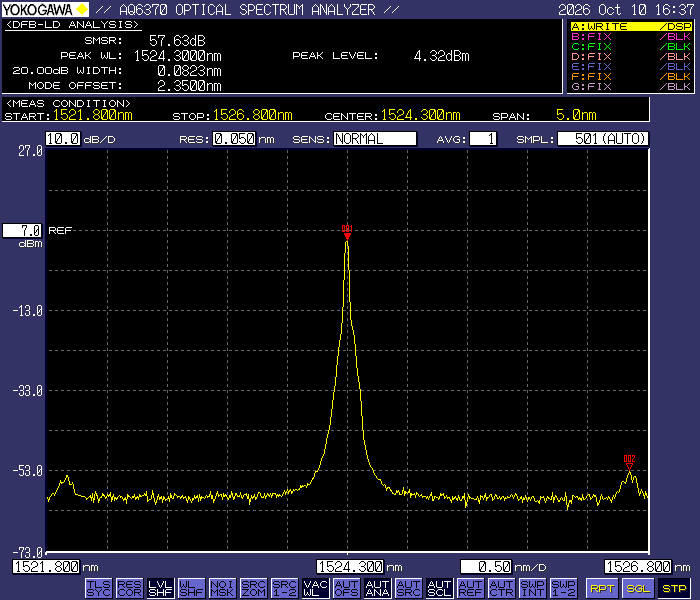This screenshot has width=700, height=600.
Task: Click the STOP 1526.800nm condition value
Action: point(253,115)
